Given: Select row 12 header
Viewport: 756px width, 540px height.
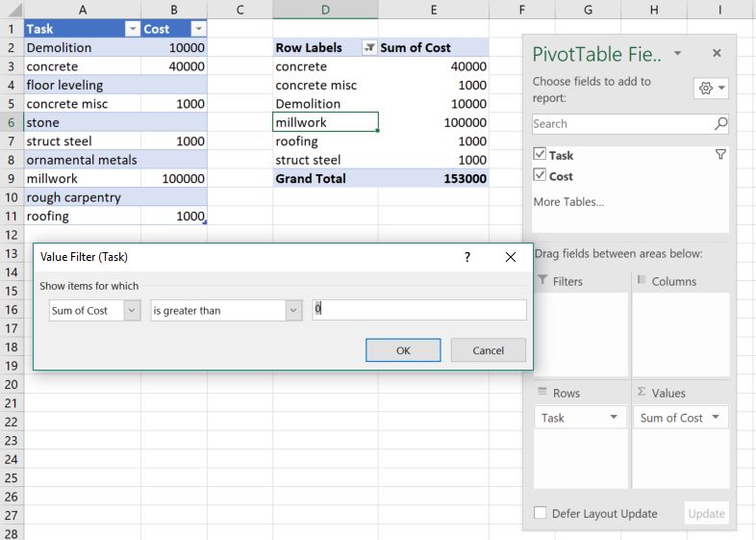Looking at the screenshot, I should (x=12, y=235).
